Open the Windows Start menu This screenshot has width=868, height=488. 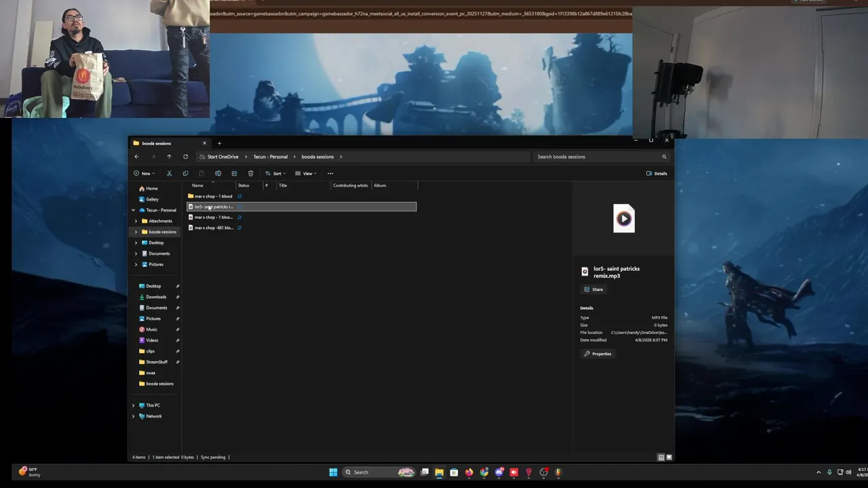coord(333,472)
